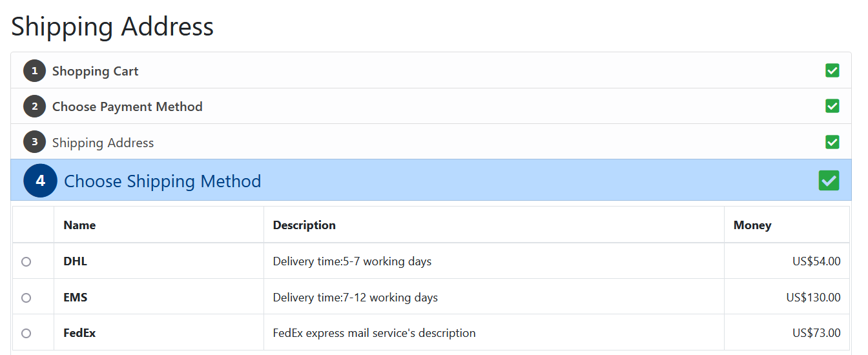Viewport: 868px width, 355px height.
Task: Select the EMS shipping radio button
Action: tap(26, 298)
